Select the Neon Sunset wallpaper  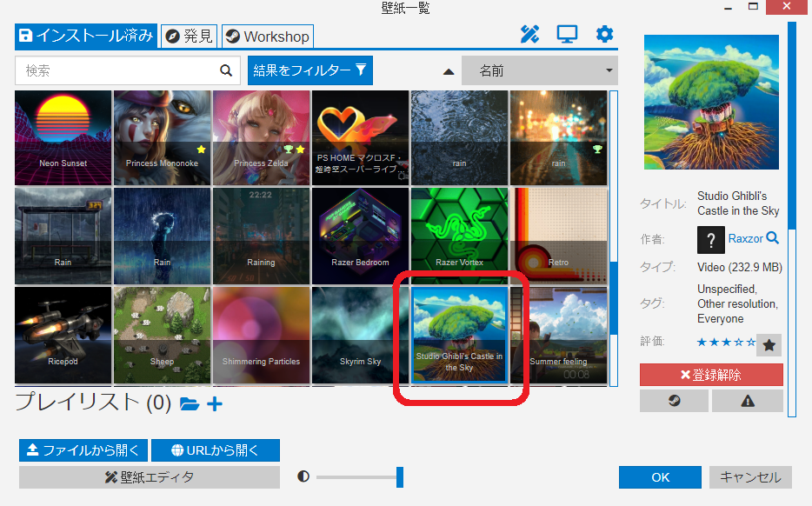[x=63, y=137]
